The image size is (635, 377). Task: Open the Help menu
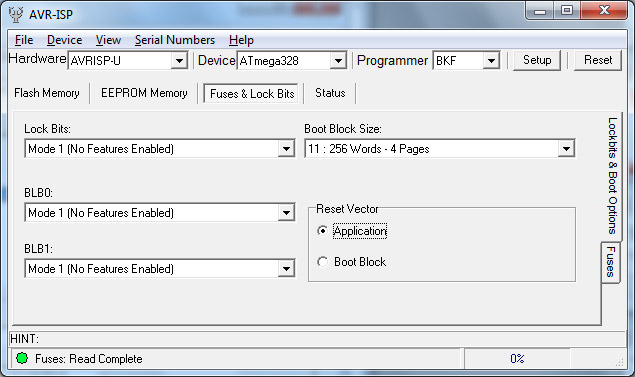point(241,40)
